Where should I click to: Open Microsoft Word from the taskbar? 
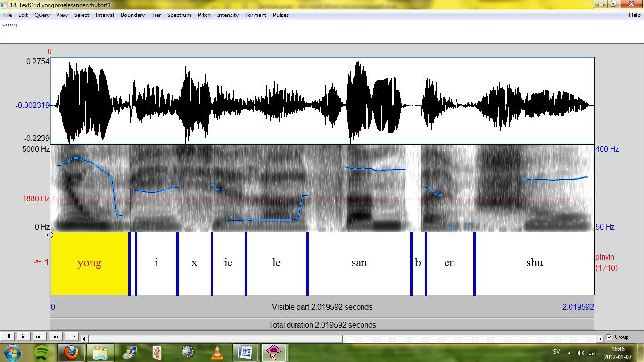pyautogui.click(x=245, y=352)
